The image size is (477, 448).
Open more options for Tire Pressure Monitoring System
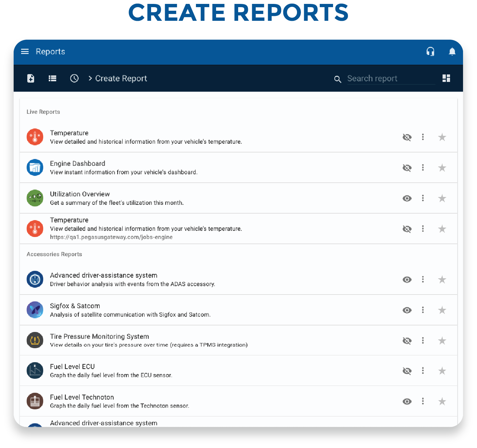pos(423,340)
